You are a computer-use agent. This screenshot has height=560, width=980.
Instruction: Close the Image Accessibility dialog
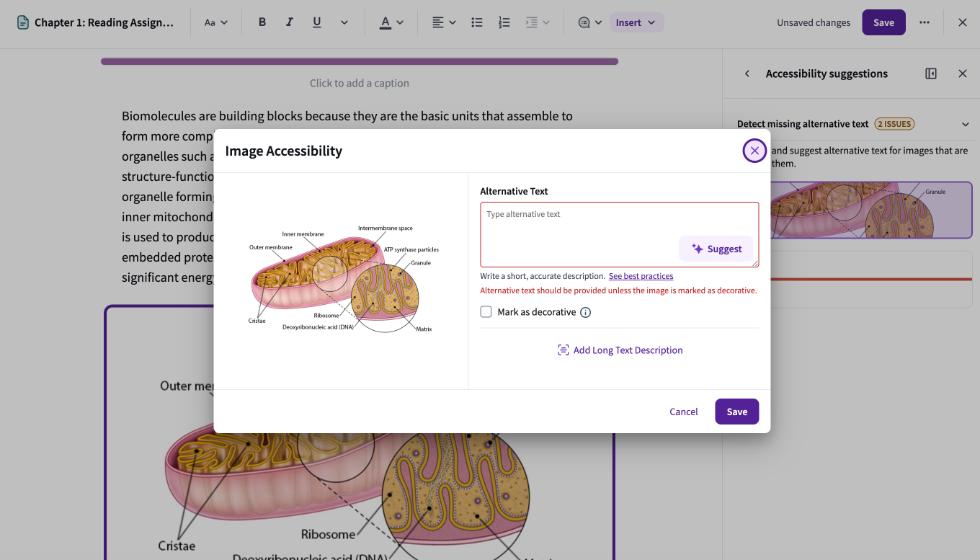(754, 151)
